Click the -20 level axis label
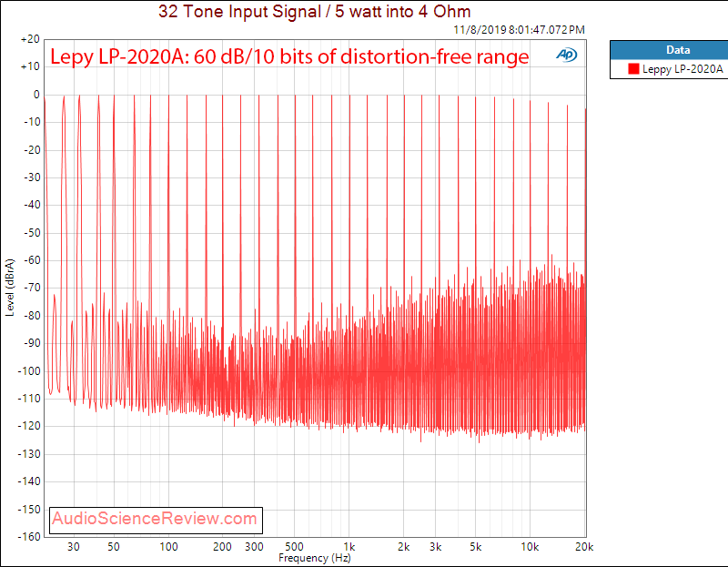The height and width of the screenshot is (567, 728). [x=33, y=150]
